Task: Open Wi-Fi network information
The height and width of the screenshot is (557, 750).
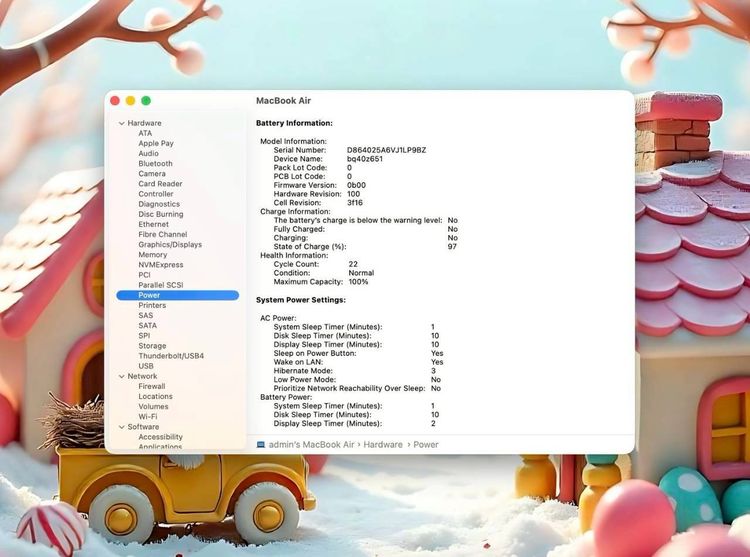Action: pos(148,416)
